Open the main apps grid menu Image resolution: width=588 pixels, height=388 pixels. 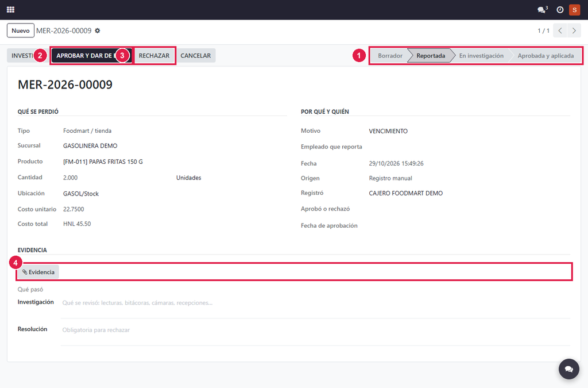point(10,9)
